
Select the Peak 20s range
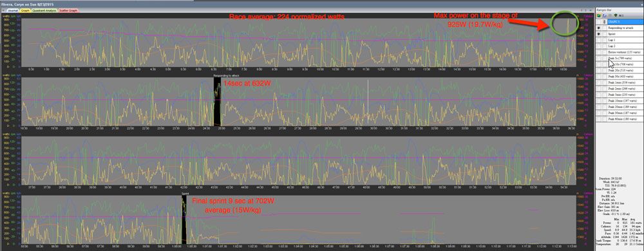pos(625,70)
